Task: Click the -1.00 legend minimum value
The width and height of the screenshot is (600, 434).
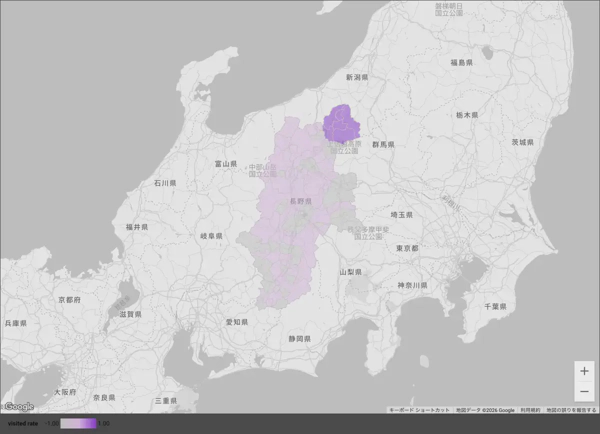Action: [52, 423]
